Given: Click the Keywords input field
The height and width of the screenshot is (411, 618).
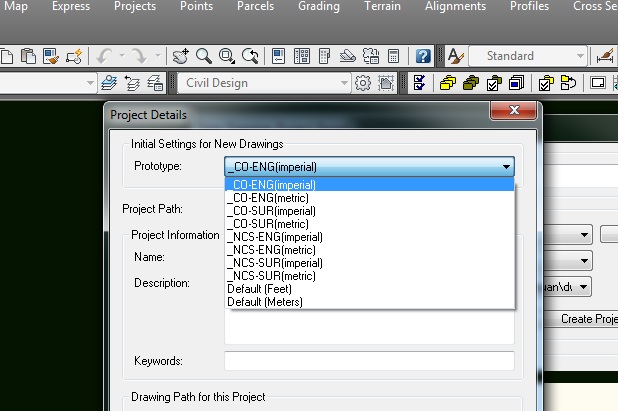Looking at the screenshot, I should (369, 361).
